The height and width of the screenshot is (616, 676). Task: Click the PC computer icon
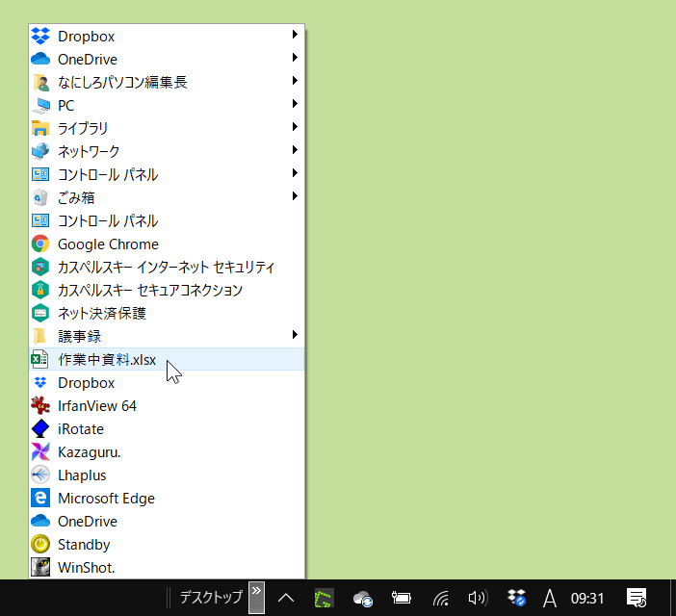click(40, 106)
